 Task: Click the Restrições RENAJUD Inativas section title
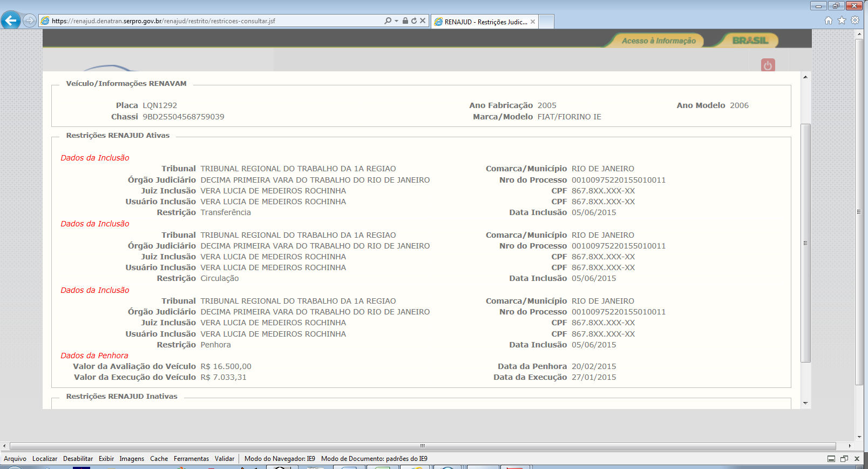point(121,396)
